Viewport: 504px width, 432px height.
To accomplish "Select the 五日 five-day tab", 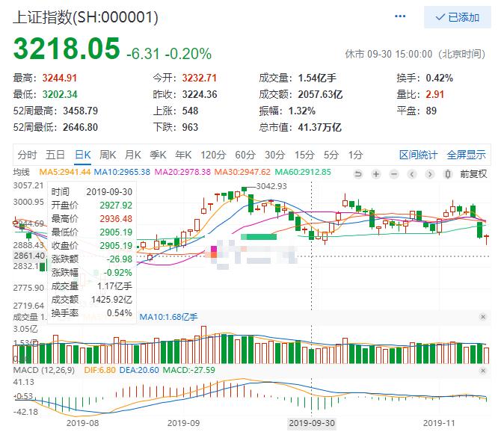I will (x=55, y=155).
